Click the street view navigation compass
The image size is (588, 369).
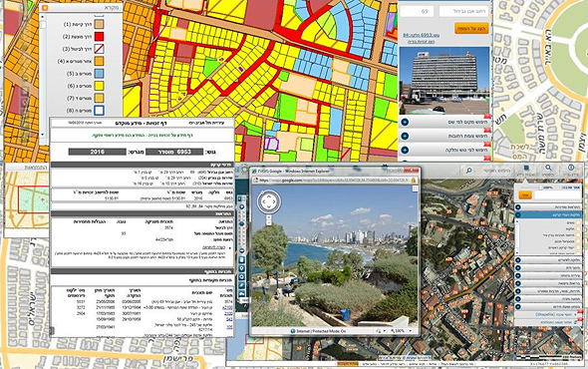(268, 201)
